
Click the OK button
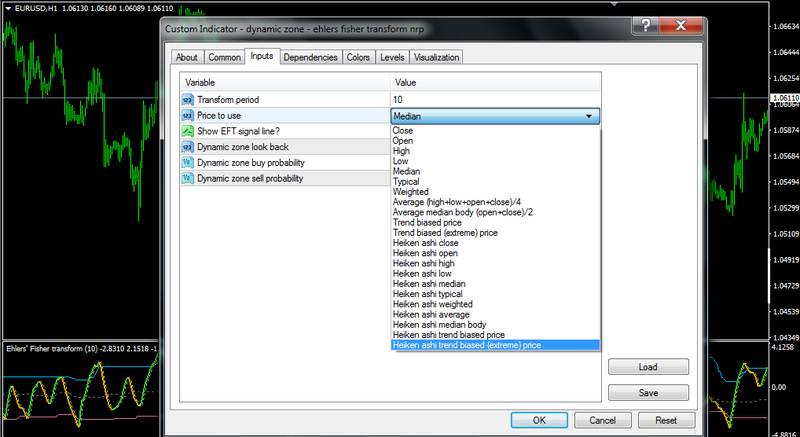coord(539,420)
